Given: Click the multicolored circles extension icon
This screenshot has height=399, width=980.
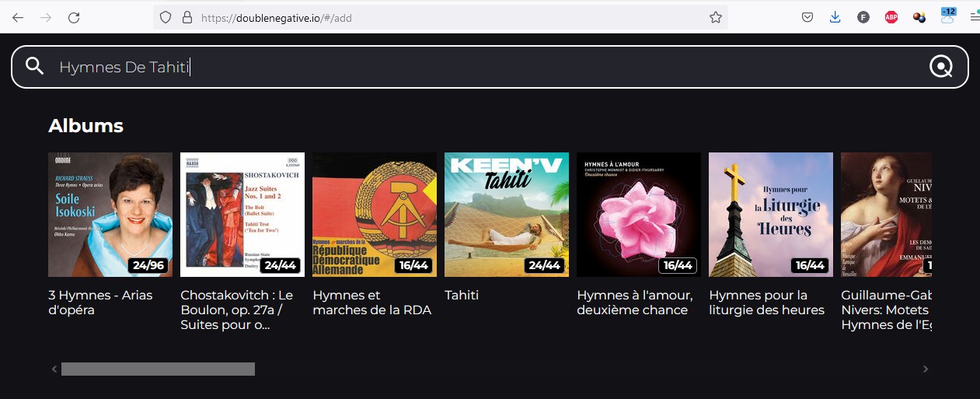Looking at the screenshot, I should pos(919,17).
